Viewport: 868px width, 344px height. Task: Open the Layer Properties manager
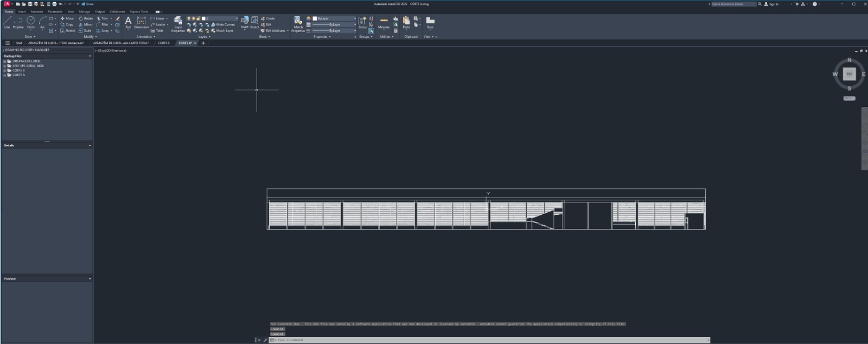click(178, 22)
